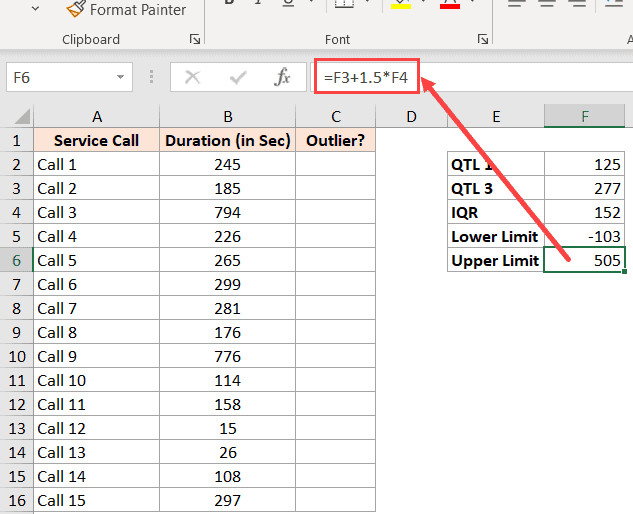Confirm formula with the checkmark Enter icon
The height and width of the screenshot is (514, 633).
coord(238,77)
